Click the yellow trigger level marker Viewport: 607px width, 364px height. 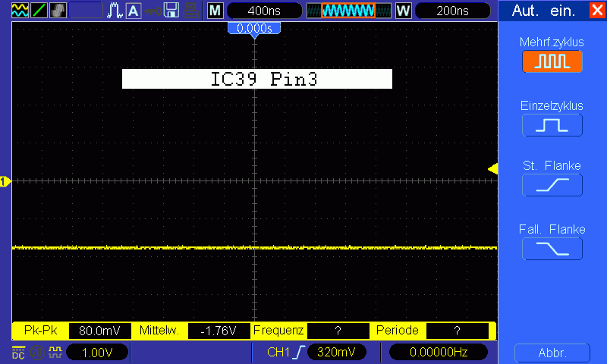(492, 168)
